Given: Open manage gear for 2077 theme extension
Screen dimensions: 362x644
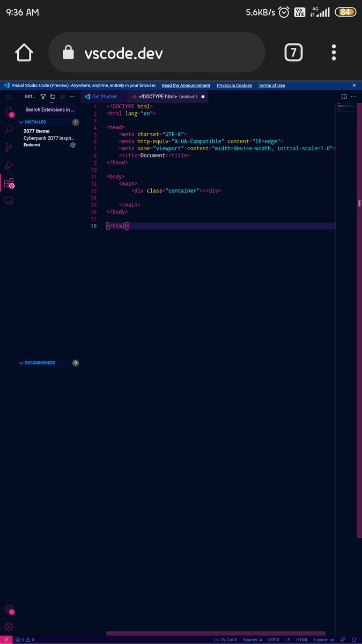Looking at the screenshot, I should 73,145.
